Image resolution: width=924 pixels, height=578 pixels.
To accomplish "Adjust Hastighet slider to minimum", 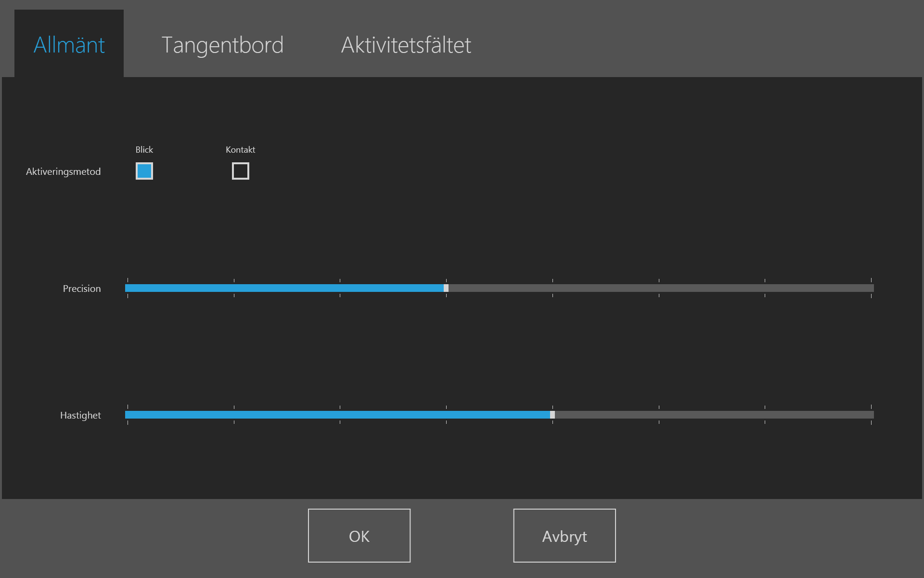I will click(x=127, y=414).
